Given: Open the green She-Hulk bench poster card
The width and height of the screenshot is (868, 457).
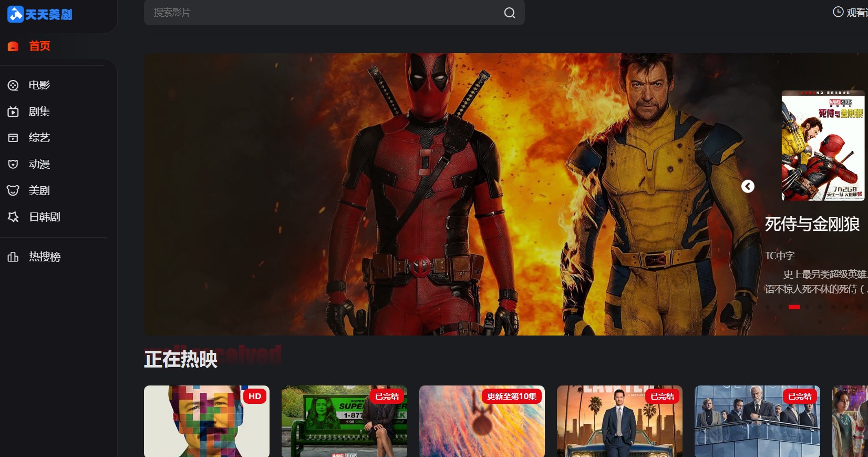Looking at the screenshot, I should (344, 421).
